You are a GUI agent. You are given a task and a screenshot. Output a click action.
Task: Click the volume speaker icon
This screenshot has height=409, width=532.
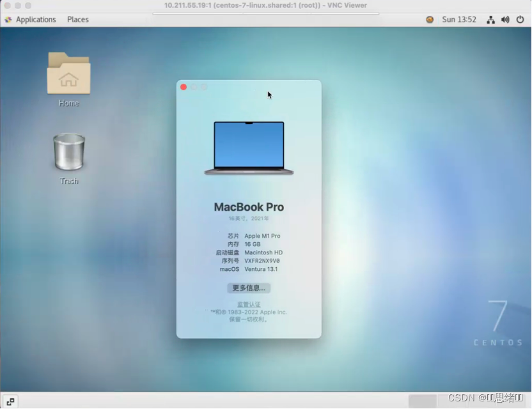[x=505, y=20]
